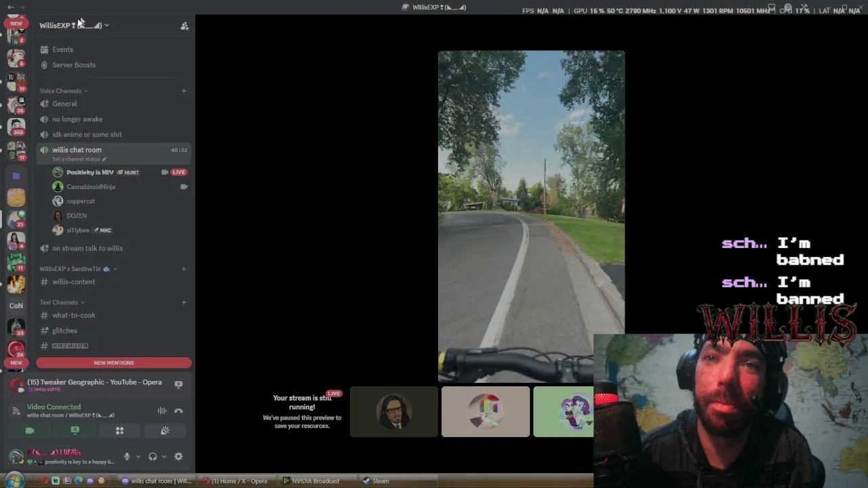The height and width of the screenshot is (488, 868).
Task: Collapse the Voice Channels category
Action: 64,91
